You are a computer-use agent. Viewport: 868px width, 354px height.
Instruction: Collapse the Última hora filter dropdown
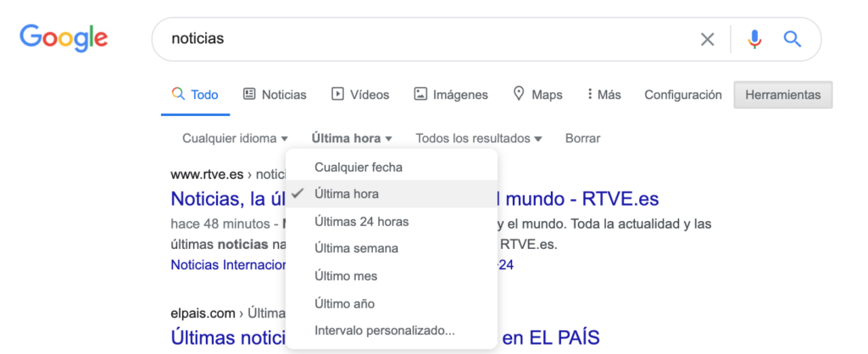coord(352,138)
